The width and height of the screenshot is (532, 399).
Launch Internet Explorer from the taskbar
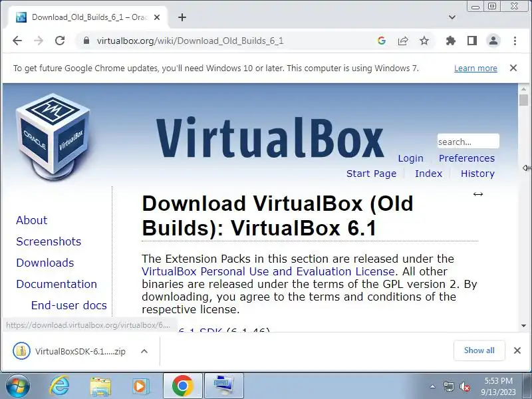[x=59, y=386]
